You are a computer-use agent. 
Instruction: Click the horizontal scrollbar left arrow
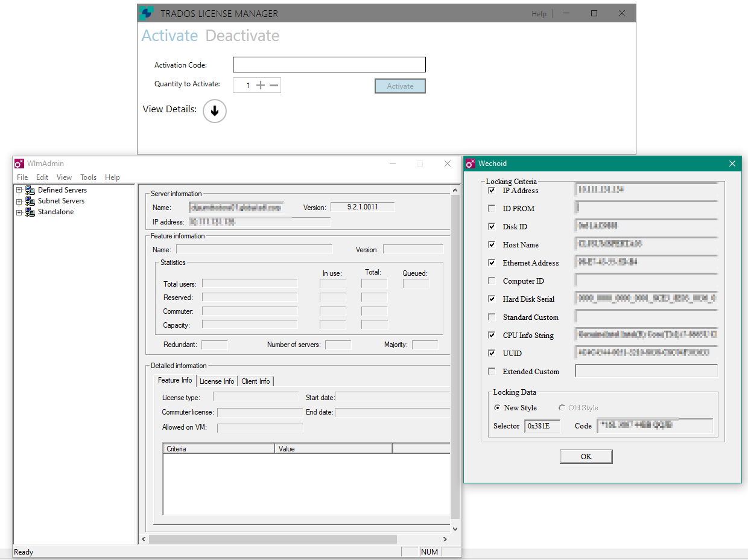144,539
